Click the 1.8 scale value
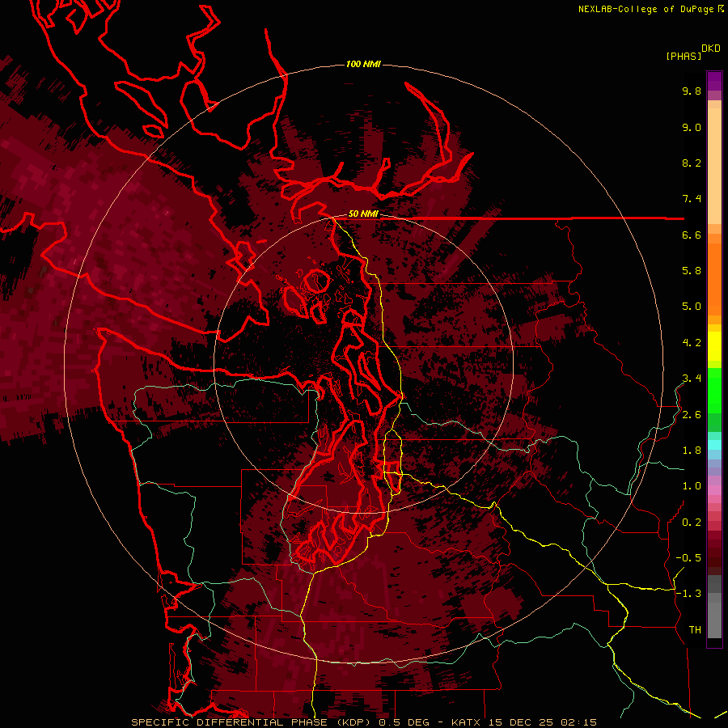The image size is (728, 728). pyautogui.click(x=692, y=451)
